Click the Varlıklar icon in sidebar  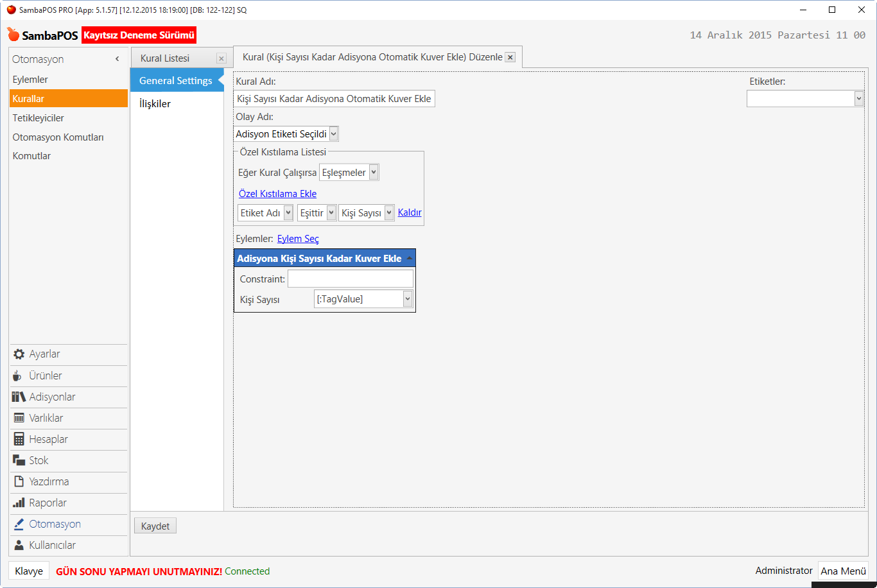(19, 418)
